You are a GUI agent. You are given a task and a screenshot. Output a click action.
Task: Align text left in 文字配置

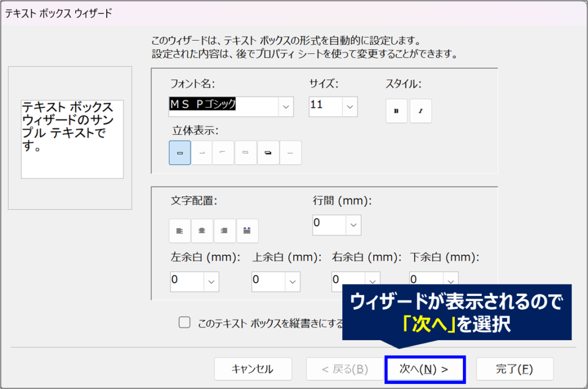coord(180,231)
